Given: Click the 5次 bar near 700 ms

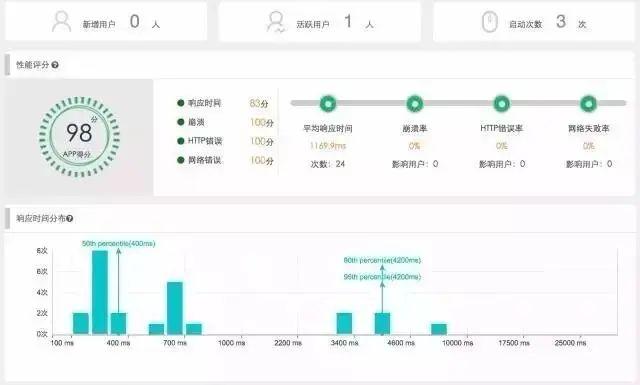Looking at the screenshot, I should 175,308.
